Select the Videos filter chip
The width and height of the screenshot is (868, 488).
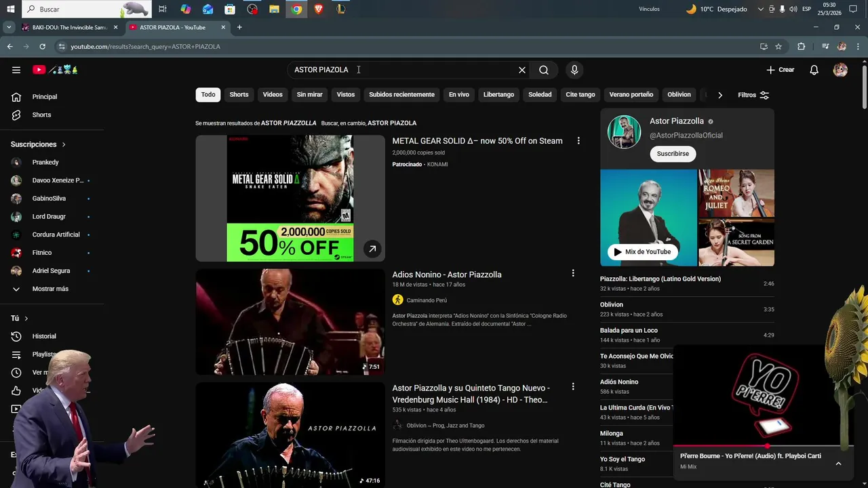point(273,95)
